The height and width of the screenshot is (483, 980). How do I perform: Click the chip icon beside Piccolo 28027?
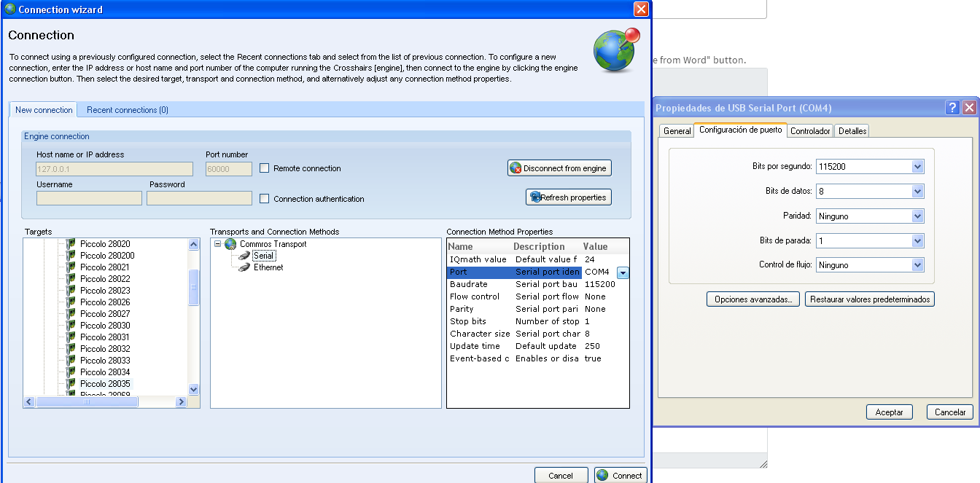coord(71,314)
